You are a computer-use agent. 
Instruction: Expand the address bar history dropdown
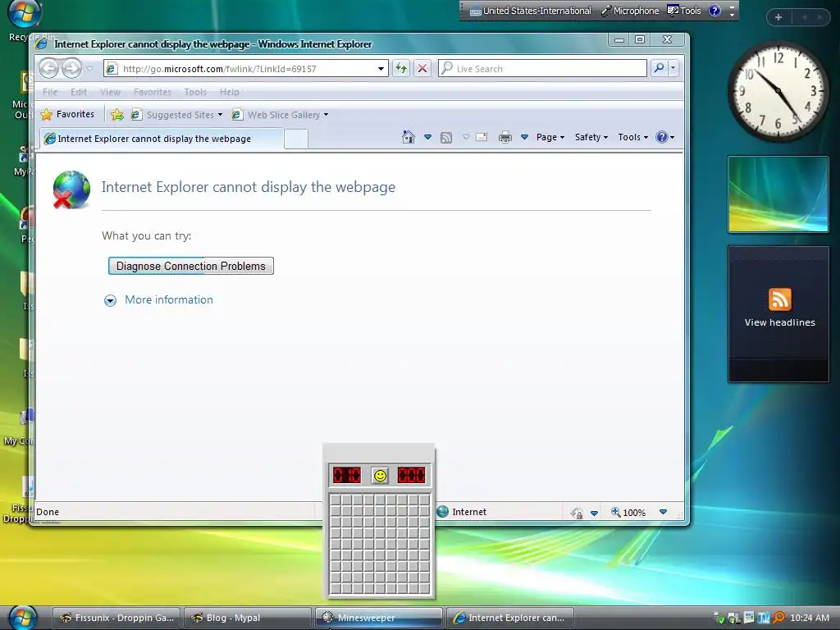pos(381,69)
